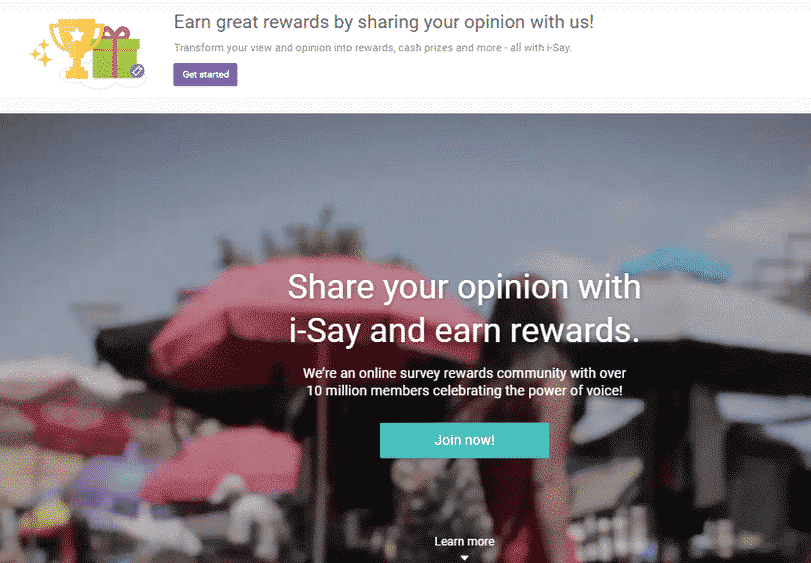This screenshot has height=563, width=811.
Task: Click the teal Join now! button
Action: click(x=464, y=440)
